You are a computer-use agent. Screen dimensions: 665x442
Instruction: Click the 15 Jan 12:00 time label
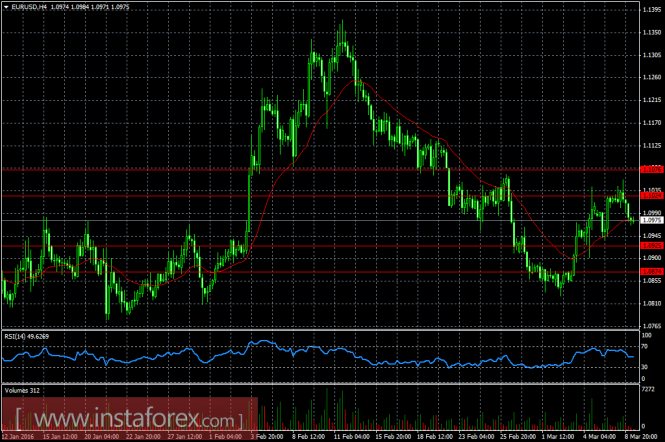60,436
